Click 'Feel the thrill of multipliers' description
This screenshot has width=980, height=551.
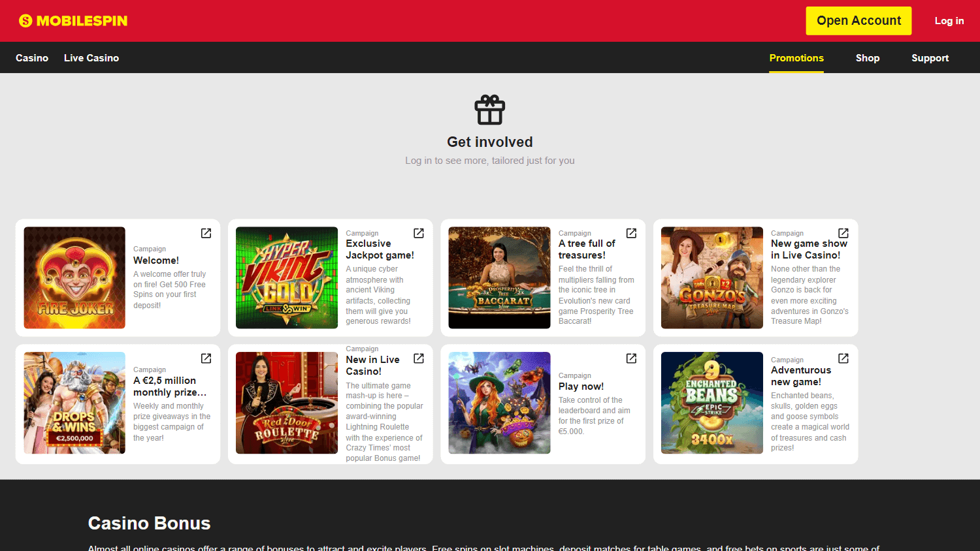[x=596, y=295]
